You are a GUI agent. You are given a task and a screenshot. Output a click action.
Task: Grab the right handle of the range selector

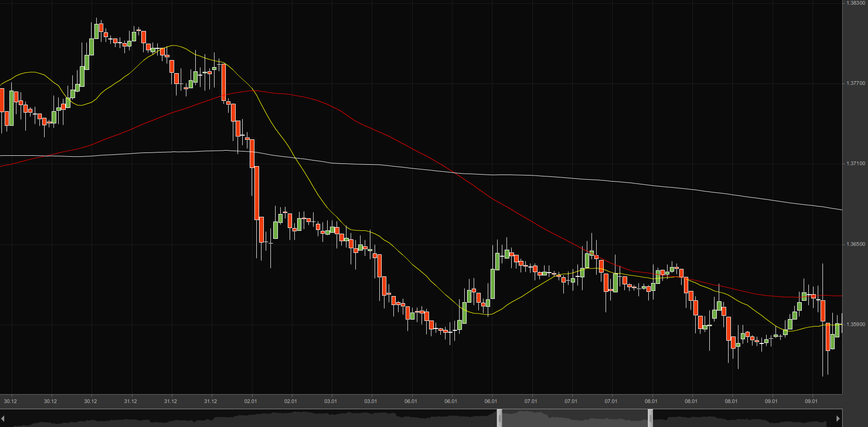(650, 418)
